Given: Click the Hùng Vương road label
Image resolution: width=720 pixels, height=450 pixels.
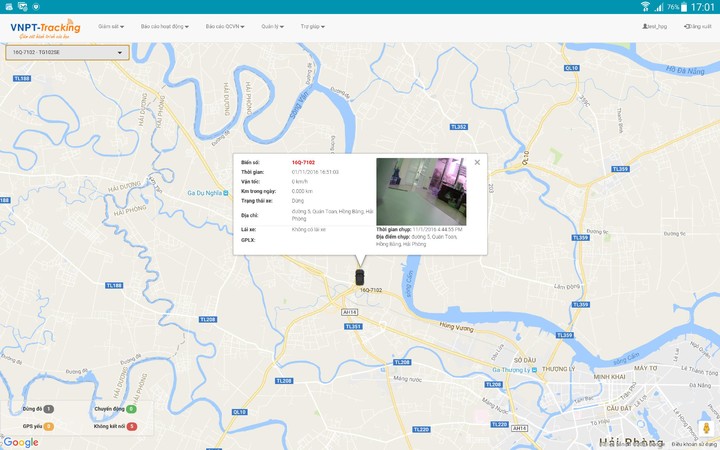Looking at the screenshot, I should tap(456, 326).
